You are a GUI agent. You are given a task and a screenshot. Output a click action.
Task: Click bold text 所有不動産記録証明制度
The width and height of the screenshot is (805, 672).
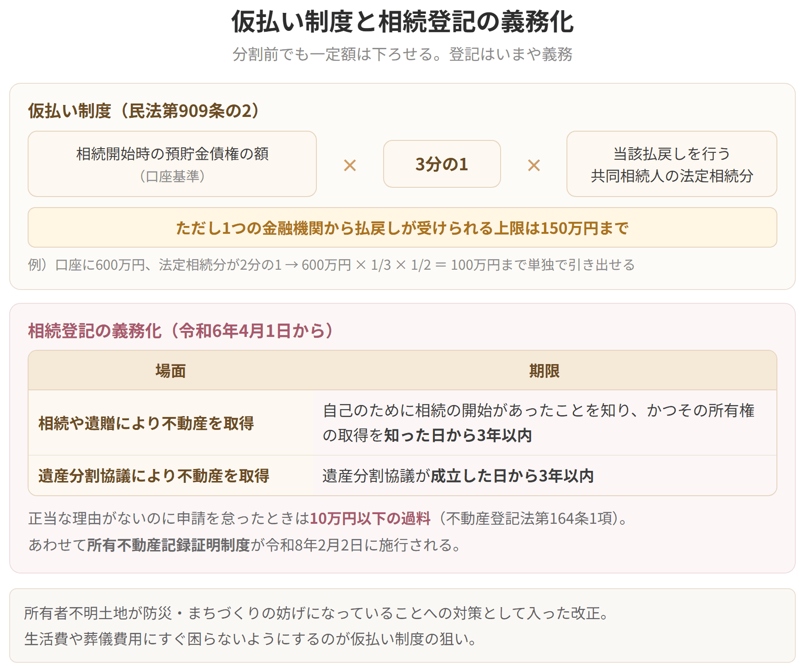(x=169, y=545)
